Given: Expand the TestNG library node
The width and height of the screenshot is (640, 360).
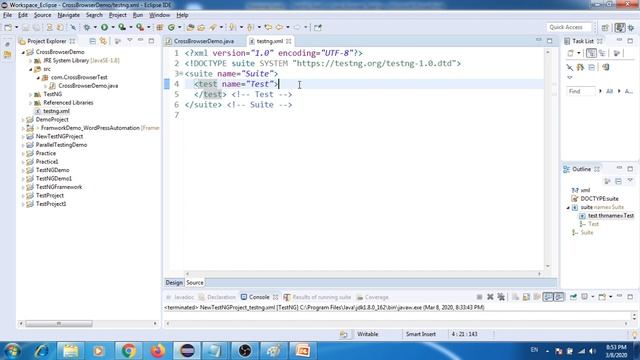Looking at the screenshot, I should 31,94.
